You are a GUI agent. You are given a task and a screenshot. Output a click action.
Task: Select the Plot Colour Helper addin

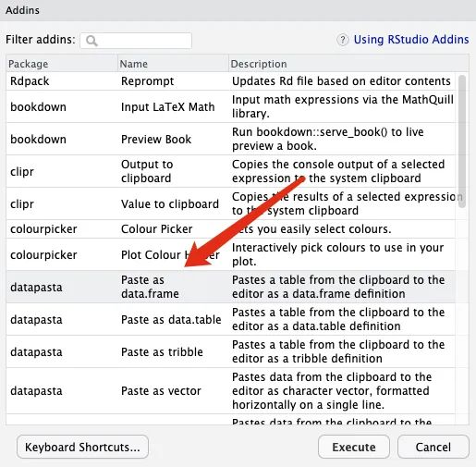click(x=230, y=254)
